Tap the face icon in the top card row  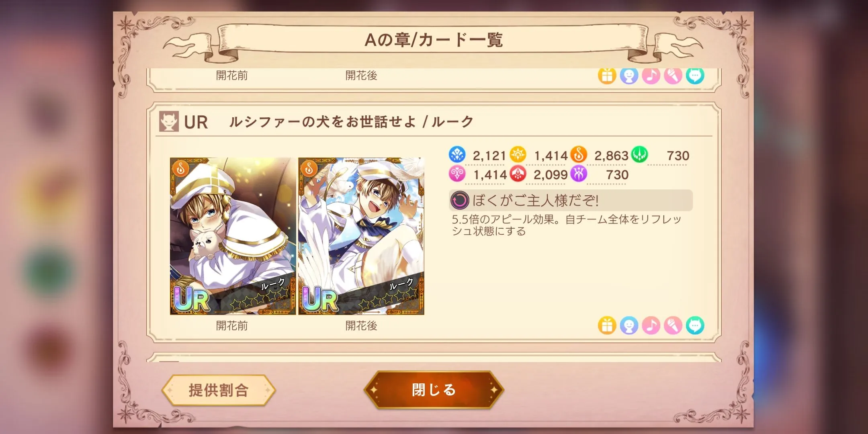click(x=629, y=76)
